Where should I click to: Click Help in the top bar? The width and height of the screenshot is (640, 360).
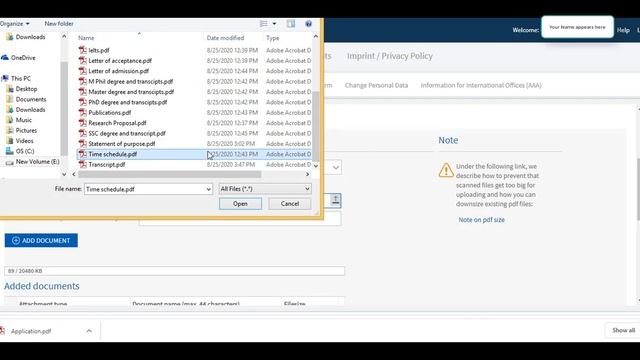tap(623, 30)
